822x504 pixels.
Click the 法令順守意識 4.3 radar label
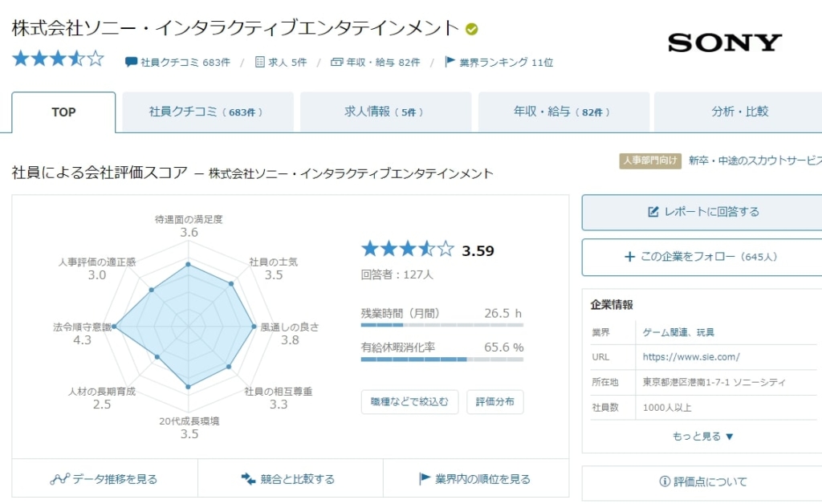coord(83,333)
